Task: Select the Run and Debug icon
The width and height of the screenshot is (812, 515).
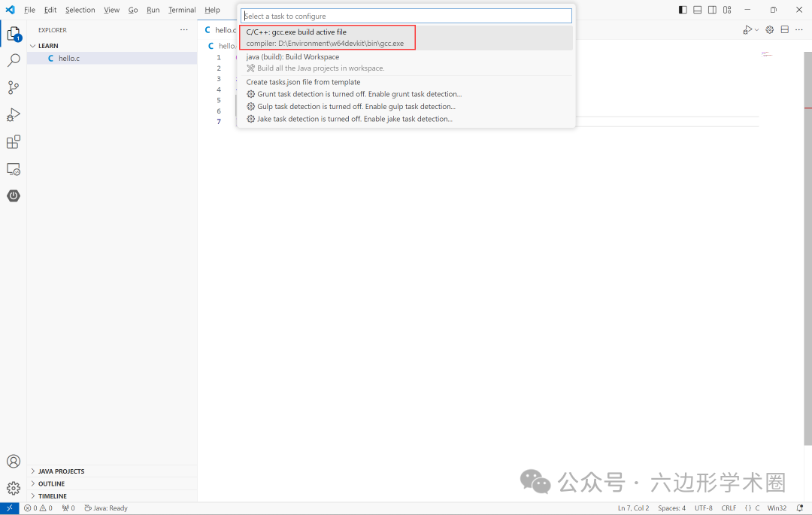Action: pyautogui.click(x=14, y=114)
